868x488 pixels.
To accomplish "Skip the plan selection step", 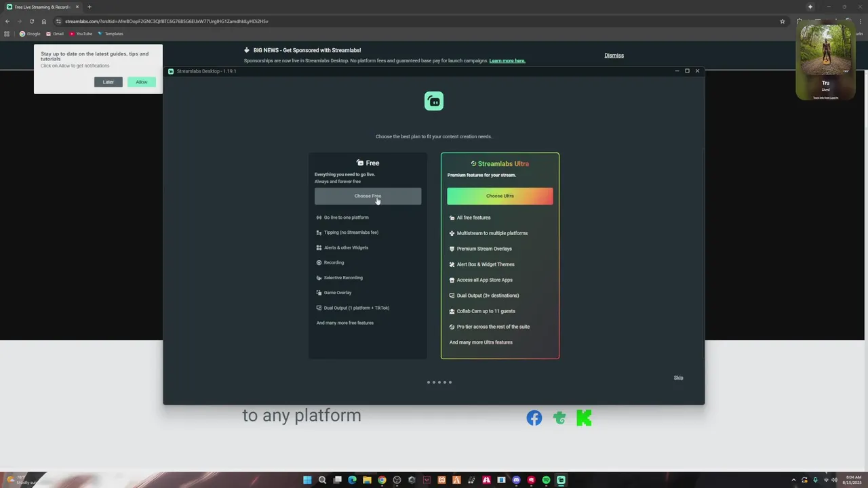I will [x=678, y=378].
